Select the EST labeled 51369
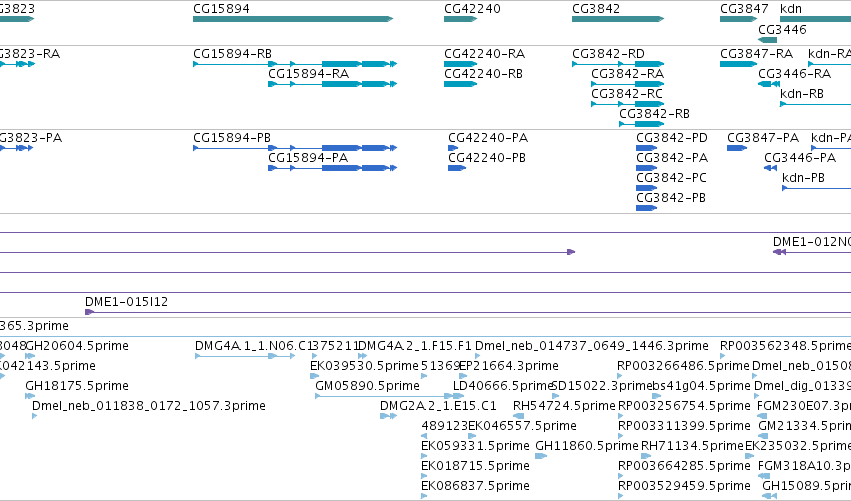851x501 pixels. pyautogui.click(x=441, y=366)
